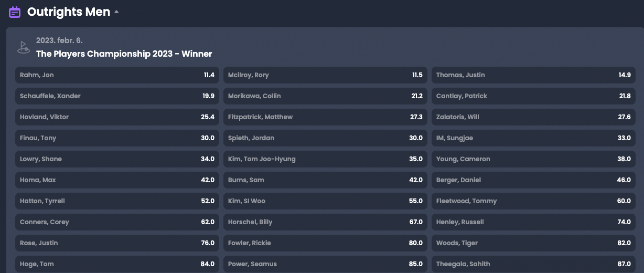
Task: Click the purple calendar icon beside Outrights Men
Action: click(x=15, y=12)
